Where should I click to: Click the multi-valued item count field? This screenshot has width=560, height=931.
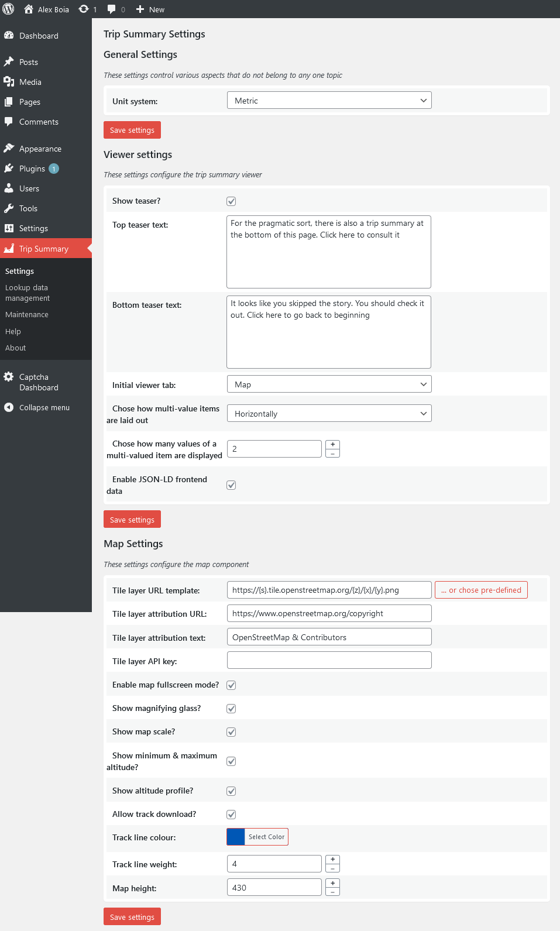274,449
